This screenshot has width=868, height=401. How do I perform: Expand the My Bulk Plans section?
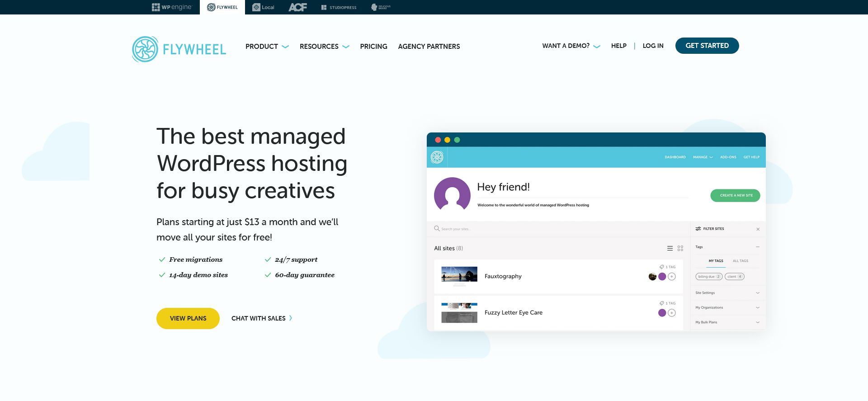pos(727,322)
